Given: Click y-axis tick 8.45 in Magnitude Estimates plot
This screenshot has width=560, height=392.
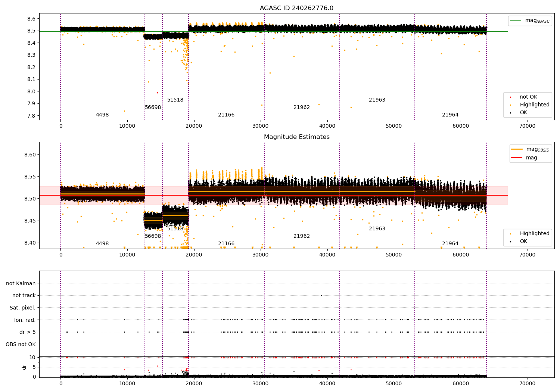Looking at the screenshot, I should tap(30, 221).
